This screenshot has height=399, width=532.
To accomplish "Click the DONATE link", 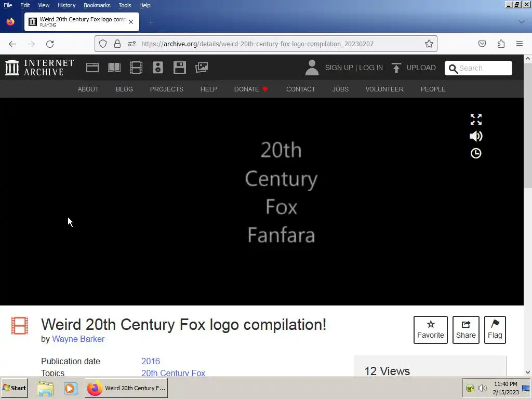I will click(x=251, y=89).
